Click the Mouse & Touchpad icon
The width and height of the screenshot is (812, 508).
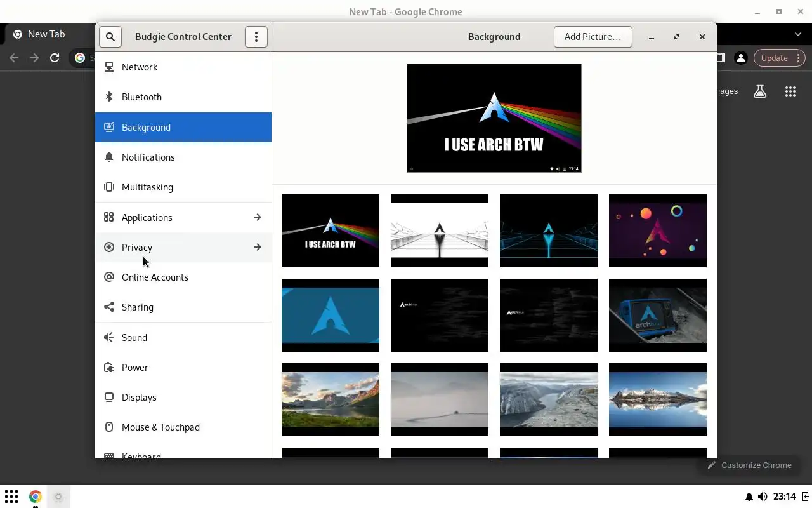[x=109, y=427]
